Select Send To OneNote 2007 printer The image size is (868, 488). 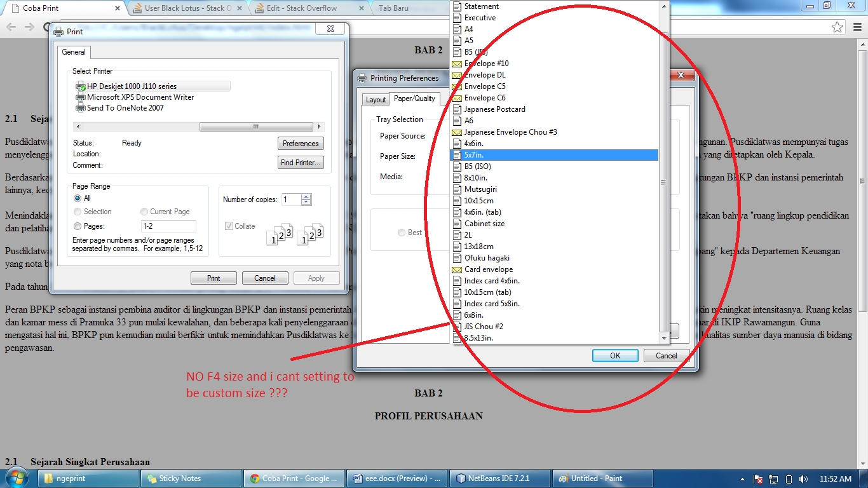[x=119, y=108]
